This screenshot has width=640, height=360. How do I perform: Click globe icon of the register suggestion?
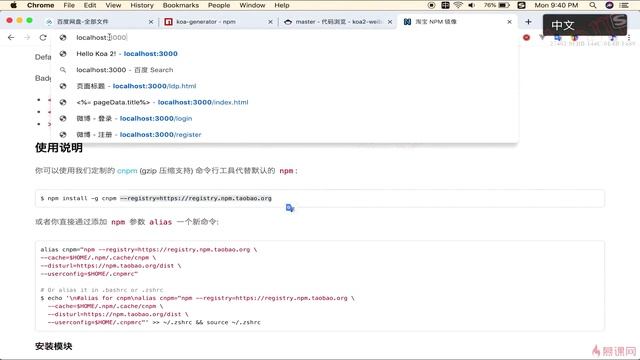coord(63,134)
